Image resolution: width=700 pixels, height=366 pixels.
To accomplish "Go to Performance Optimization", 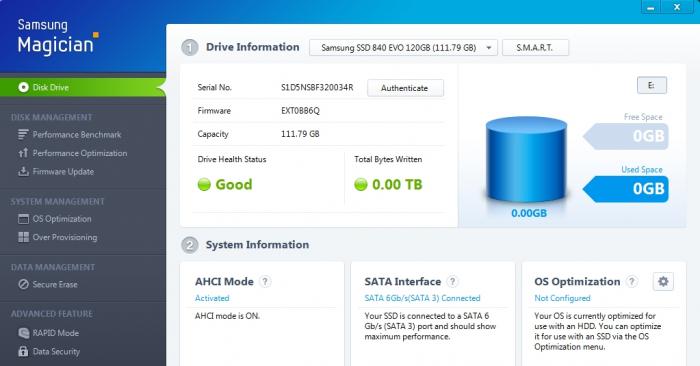I will (80, 153).
